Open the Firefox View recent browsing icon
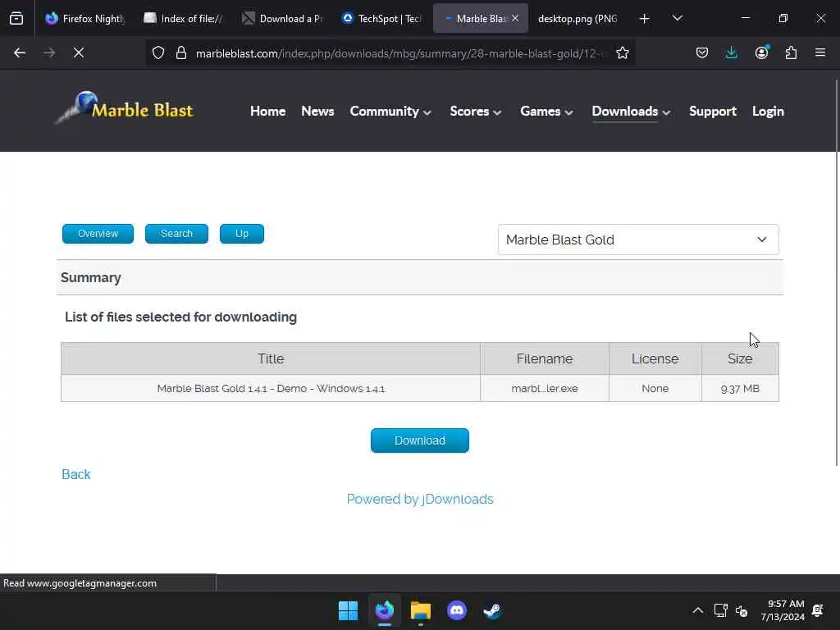840x630 pixels. 16,19
